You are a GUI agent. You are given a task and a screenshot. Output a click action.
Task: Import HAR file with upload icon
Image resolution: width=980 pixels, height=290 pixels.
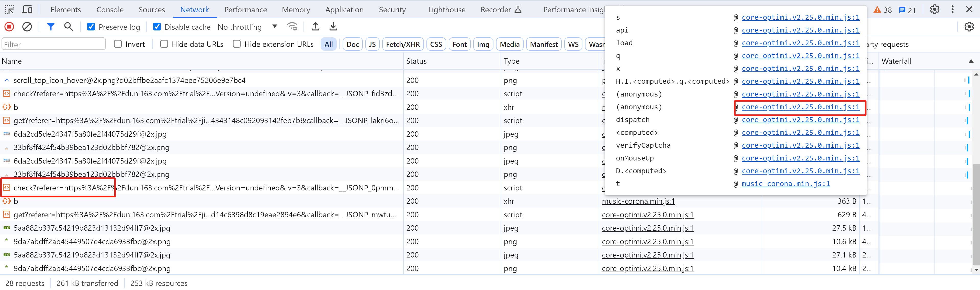point(316,27)
